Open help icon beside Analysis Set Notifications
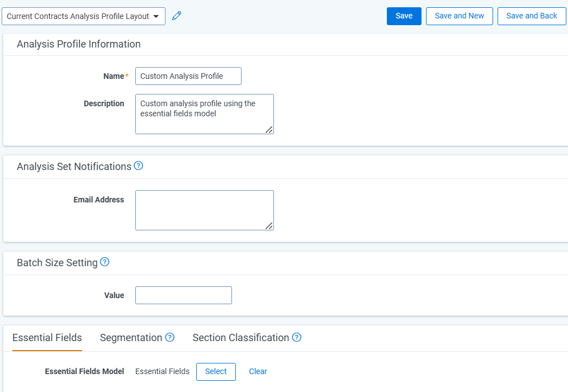This screenshot has width=568, height=392. point(139,166)
